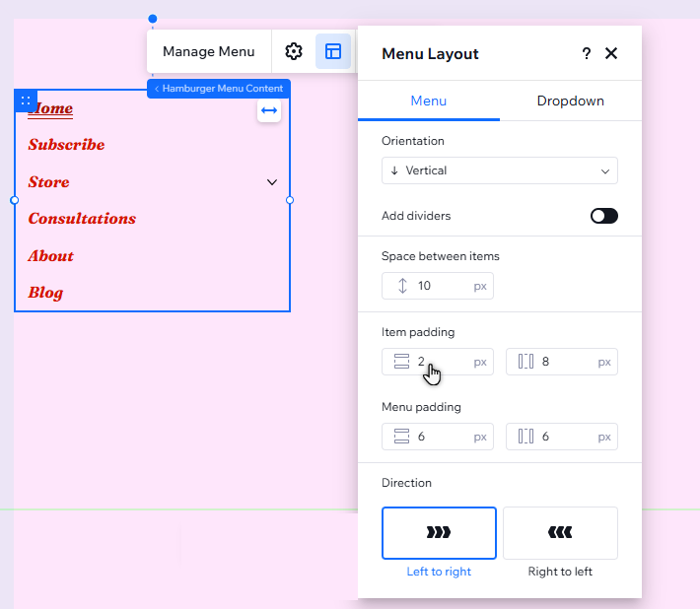Select Right to left direction
This screenshot has height=609, width=700.
(x=560, y=533)
